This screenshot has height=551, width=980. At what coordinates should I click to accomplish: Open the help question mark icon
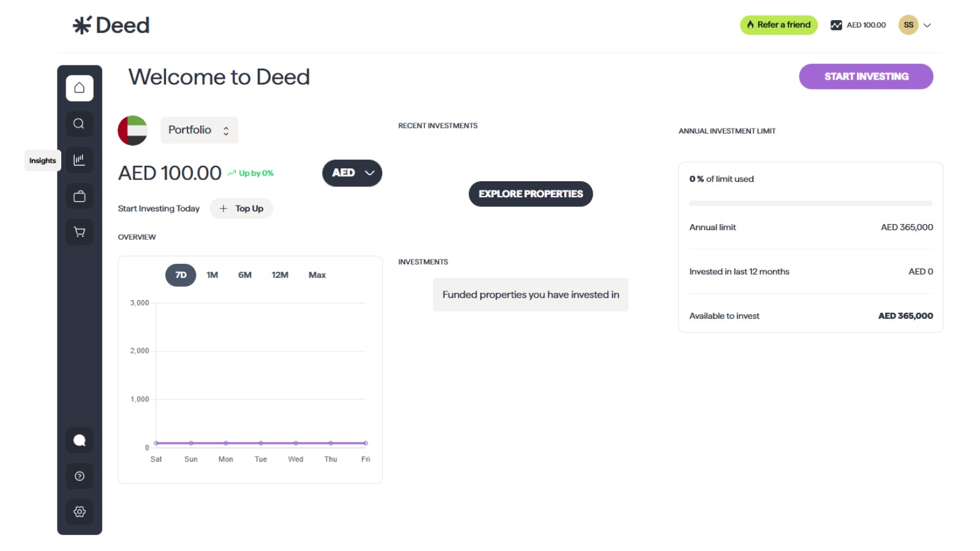tap(80, 476)
